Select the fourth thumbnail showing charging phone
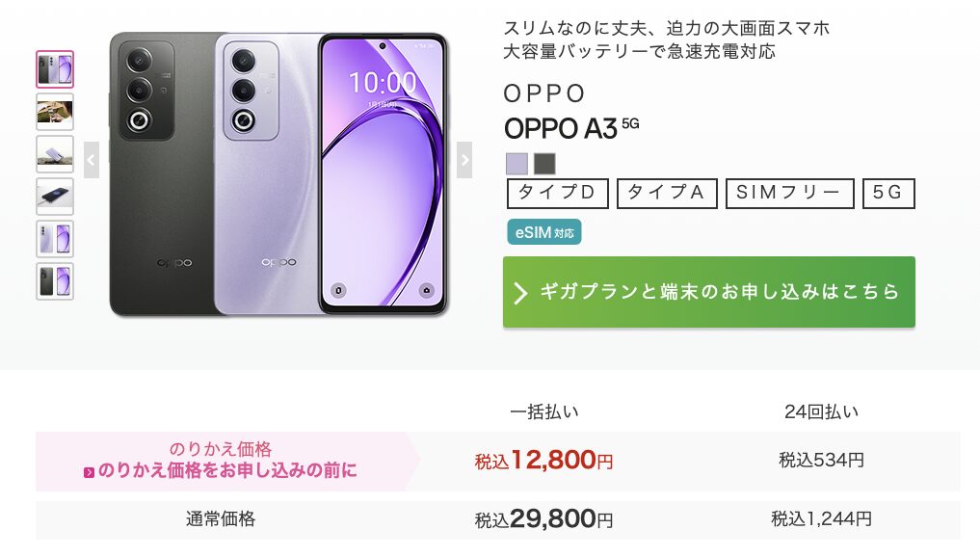The width and height of the screenshot is (980, 556). 55,197
